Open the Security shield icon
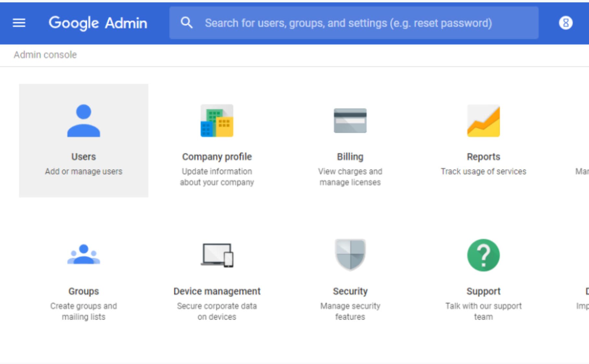 [x=350, y=255]
